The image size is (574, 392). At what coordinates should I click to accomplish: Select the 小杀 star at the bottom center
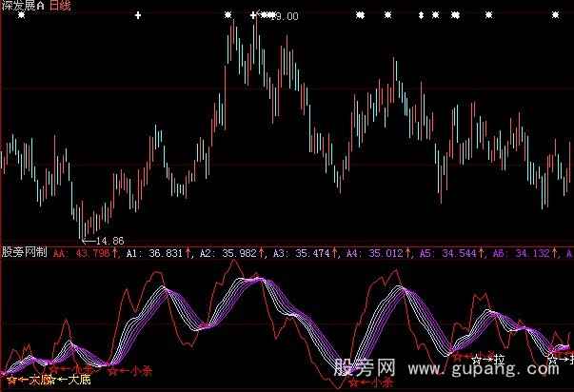(354, 382)
